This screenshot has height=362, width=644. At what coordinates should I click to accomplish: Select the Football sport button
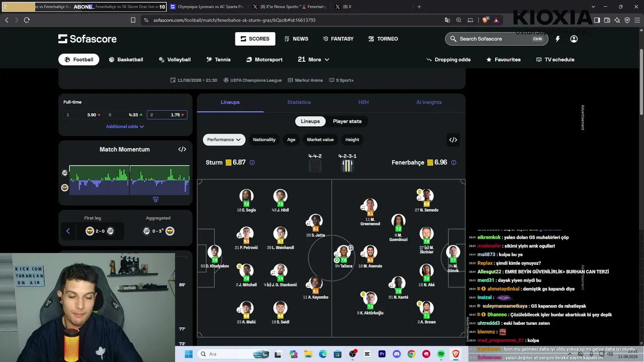point(78,59)
